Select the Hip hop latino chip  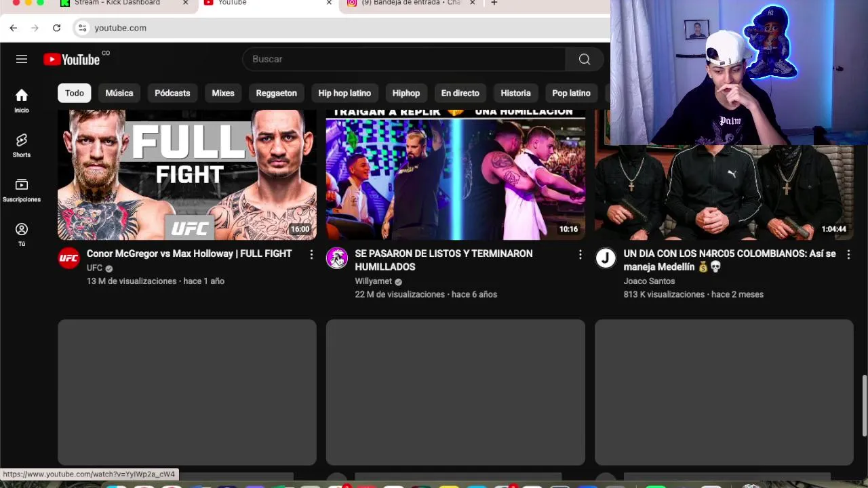coord(344,93)
